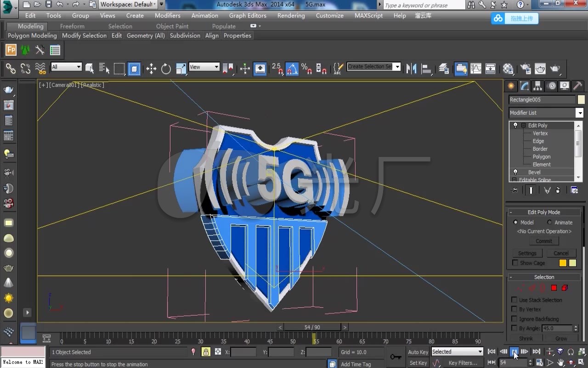Click the Commit button in Edit Poly Mode
This screenshot has height=368, width=588.
coord(543,241)
